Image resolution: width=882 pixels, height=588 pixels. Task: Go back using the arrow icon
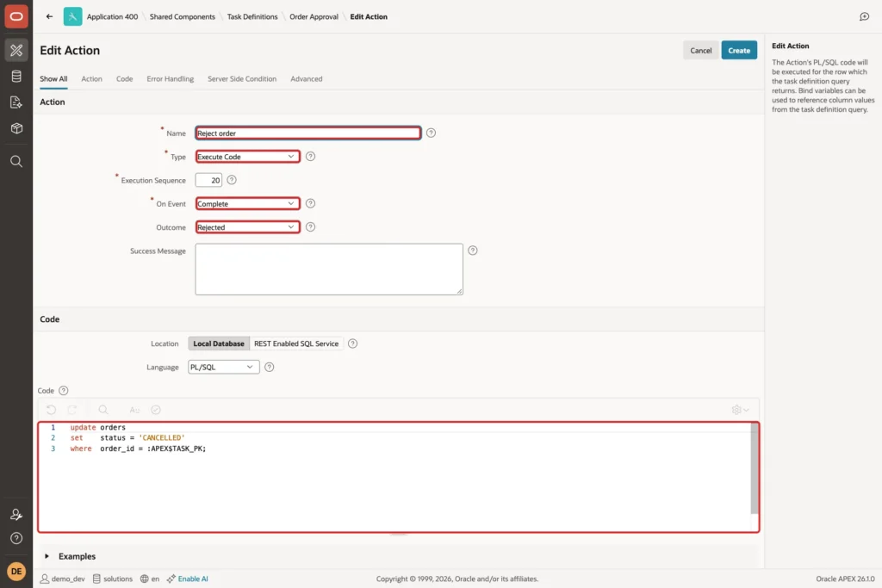[49, 16]
